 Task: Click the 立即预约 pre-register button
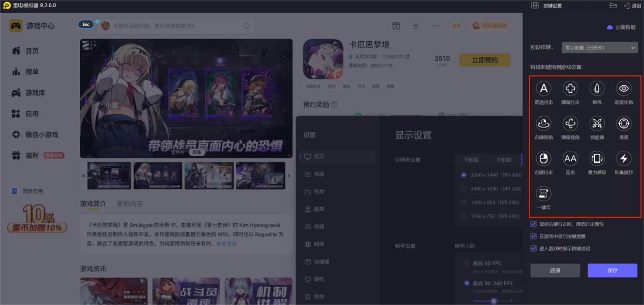point(485,60)
